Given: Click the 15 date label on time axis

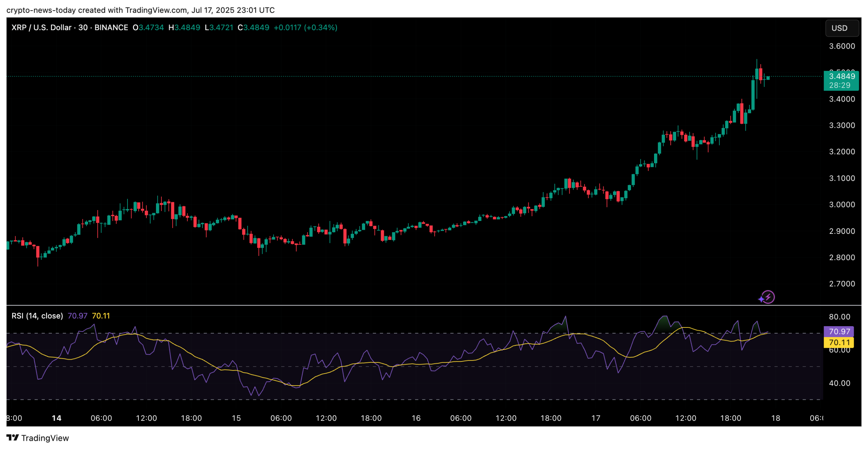Looking at the screenshot, I should (x=236, y=418).
